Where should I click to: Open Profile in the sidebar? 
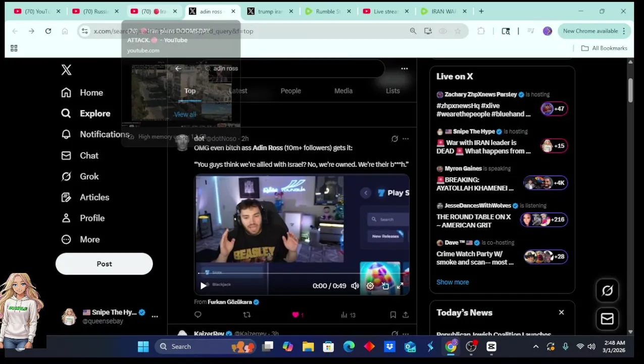point(83,218)
